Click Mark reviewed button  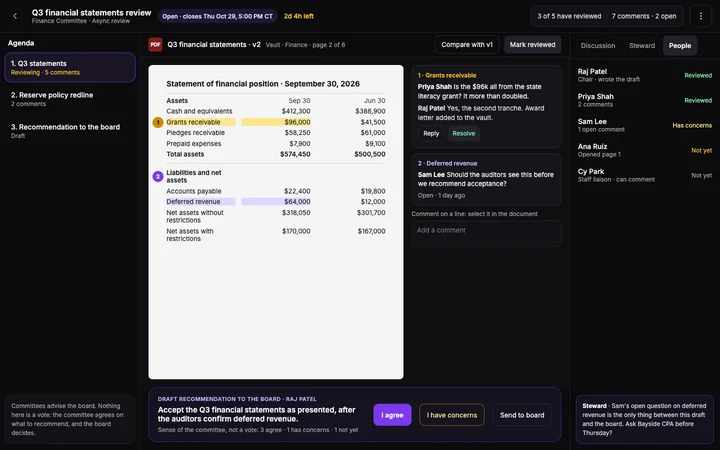532,45
